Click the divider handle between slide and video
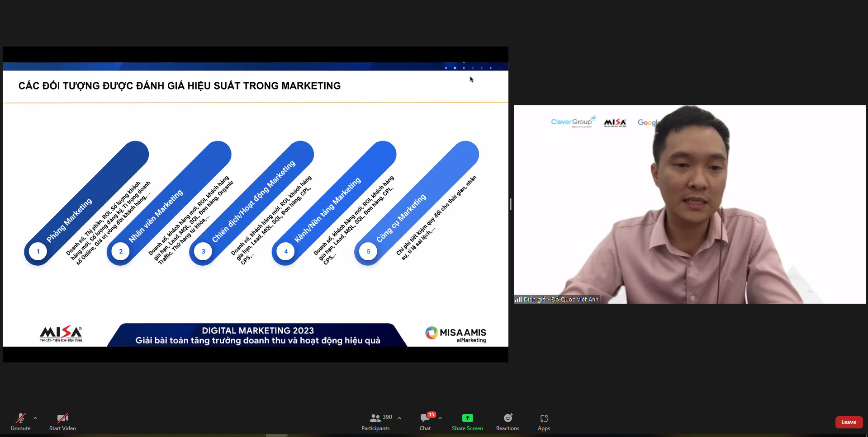Image resolution: width=868 pixels, height=437 pixels. click(x=511, y=204)
